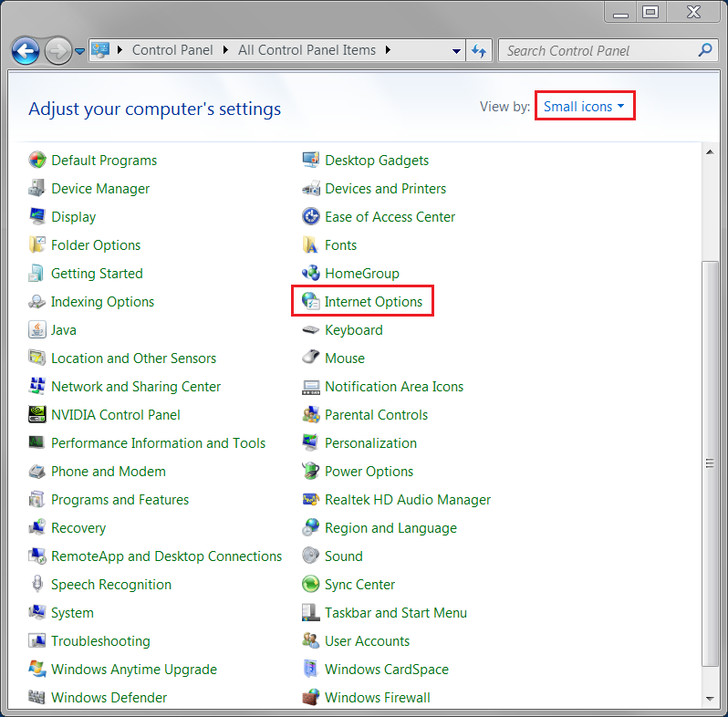
Task: Click the scrollbar down arrow
Action: tap(710, 699)
